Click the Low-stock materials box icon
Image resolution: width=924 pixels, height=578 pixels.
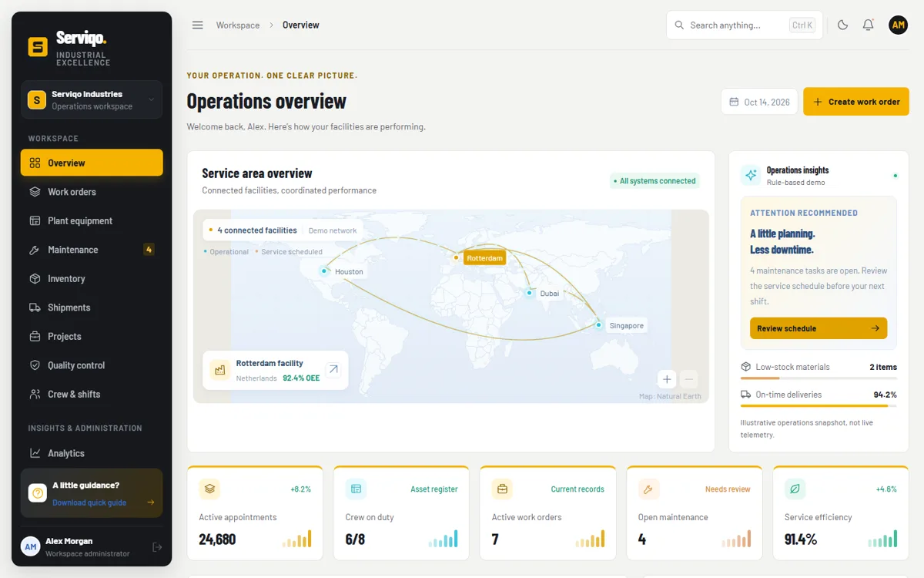[x=745, y=367]
